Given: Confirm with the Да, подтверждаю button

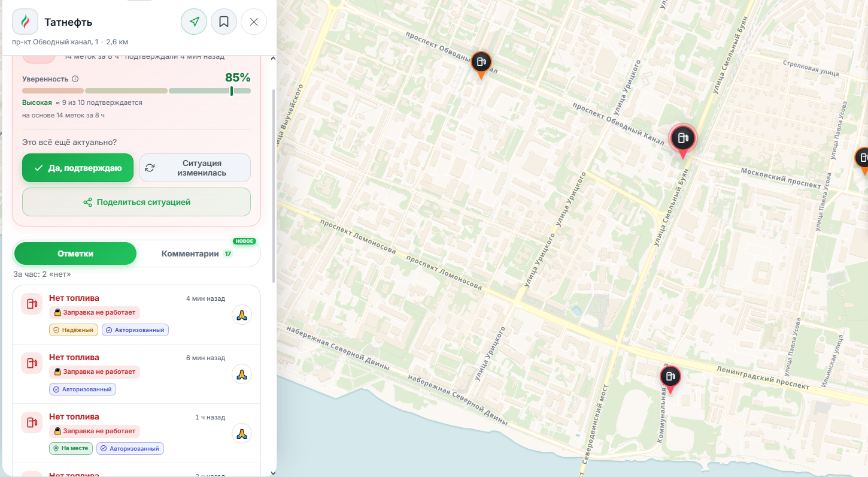Looking at the screenshot, I should coord(78,168).
